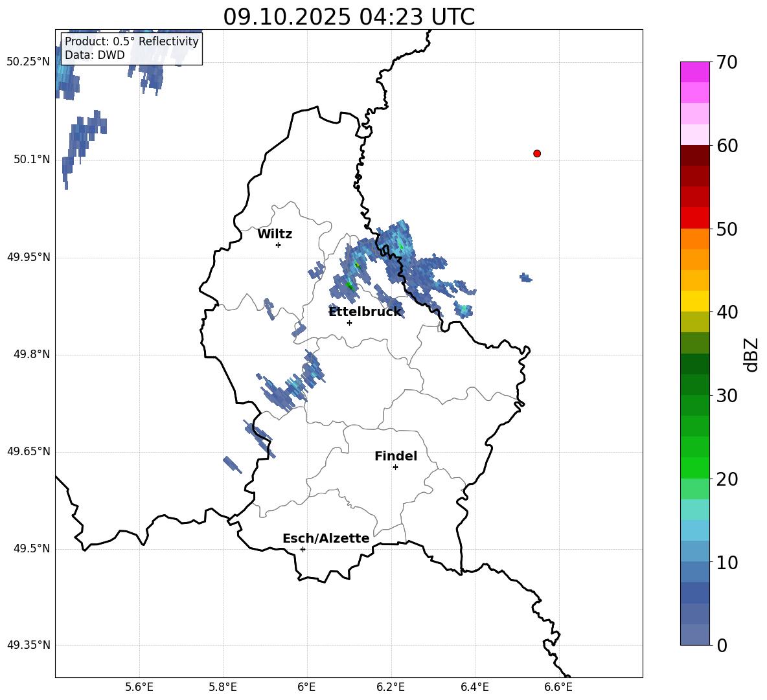Click the Ettelbruck label

click(365, 311)
